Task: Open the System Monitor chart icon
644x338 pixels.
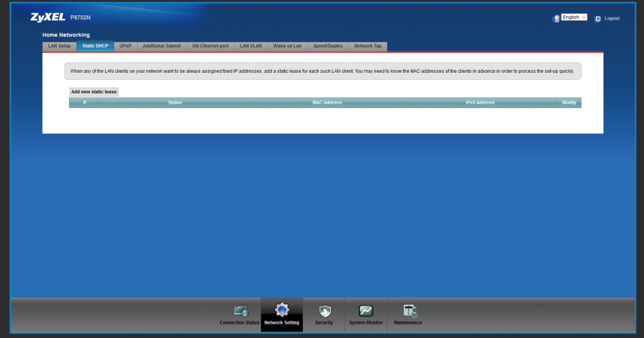Action: [x=366, y=311]
